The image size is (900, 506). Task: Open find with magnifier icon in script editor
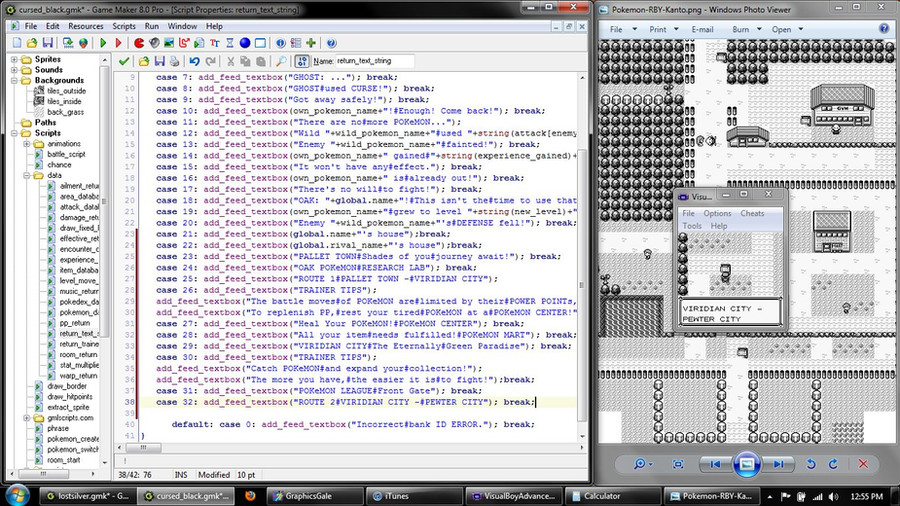(281, 61)
